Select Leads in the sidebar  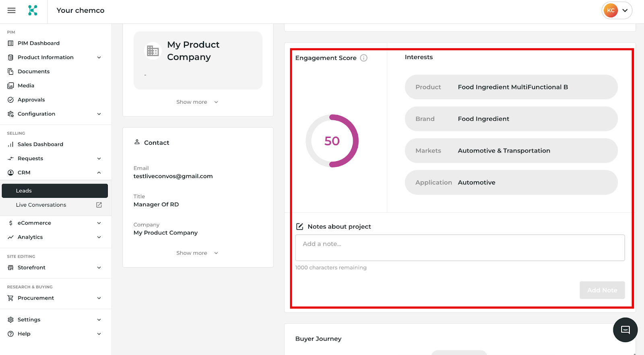click(55, 191)
